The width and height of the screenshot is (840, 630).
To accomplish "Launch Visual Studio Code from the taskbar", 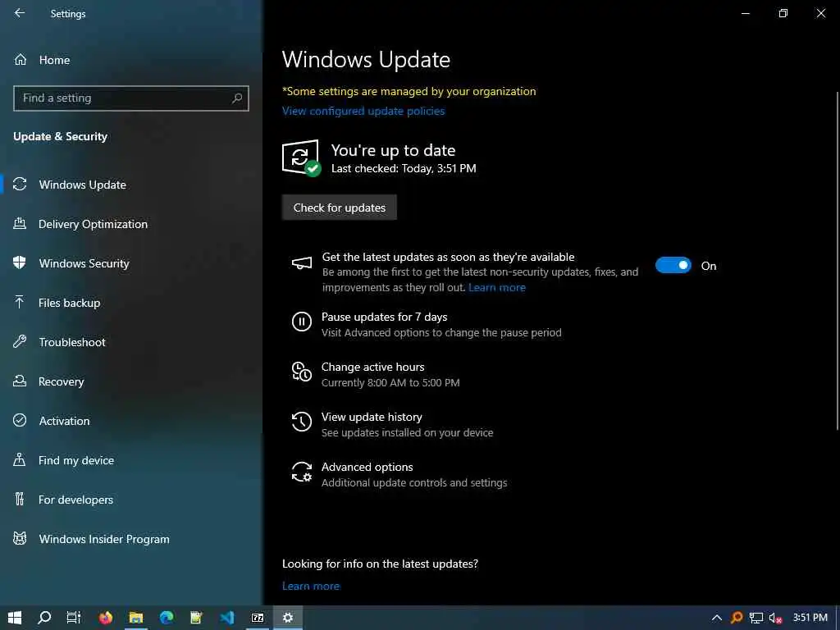I will 227,618.
